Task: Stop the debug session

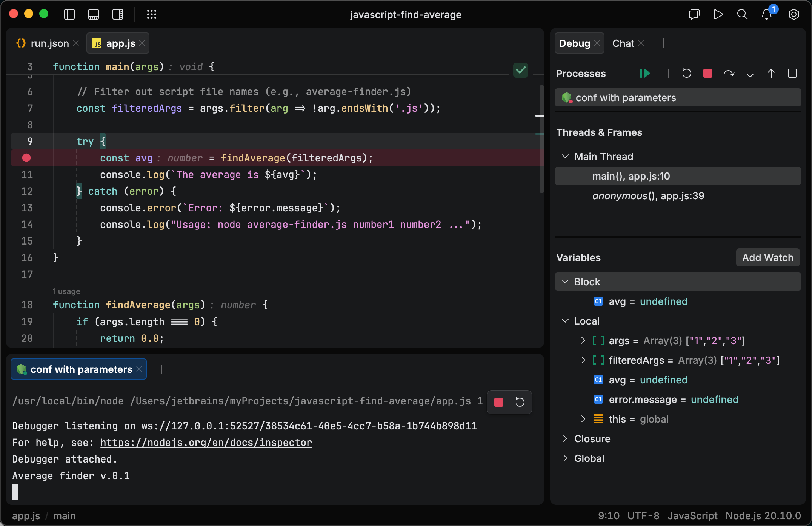Action: click(x=707, y=73)
